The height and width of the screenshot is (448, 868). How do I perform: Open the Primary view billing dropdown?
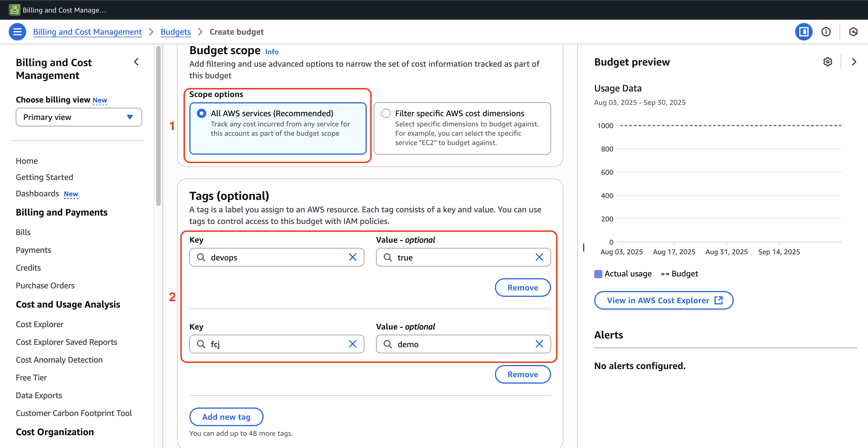click(79, 117)
